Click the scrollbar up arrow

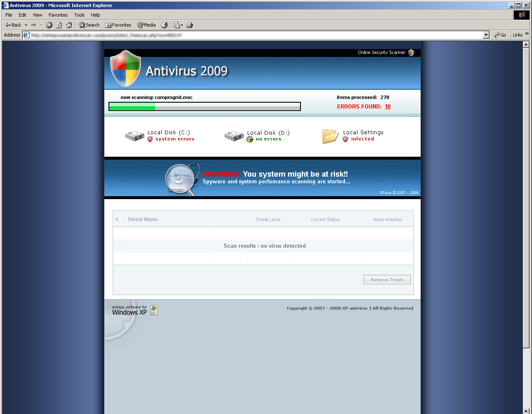526,44
